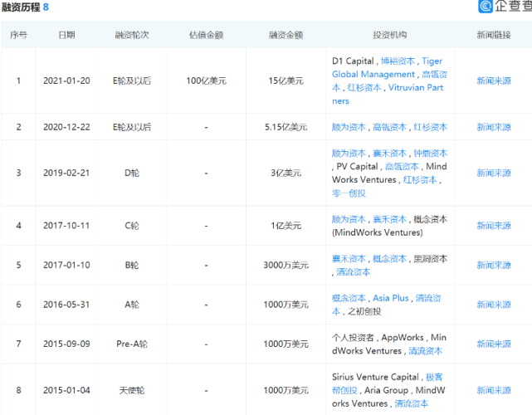Select the 100亿美元 valuation cell

[x=207, y=81]
